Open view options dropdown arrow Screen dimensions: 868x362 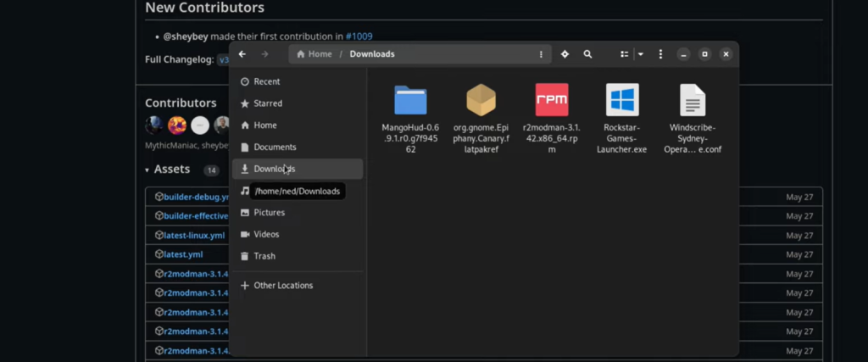[641, 54]
